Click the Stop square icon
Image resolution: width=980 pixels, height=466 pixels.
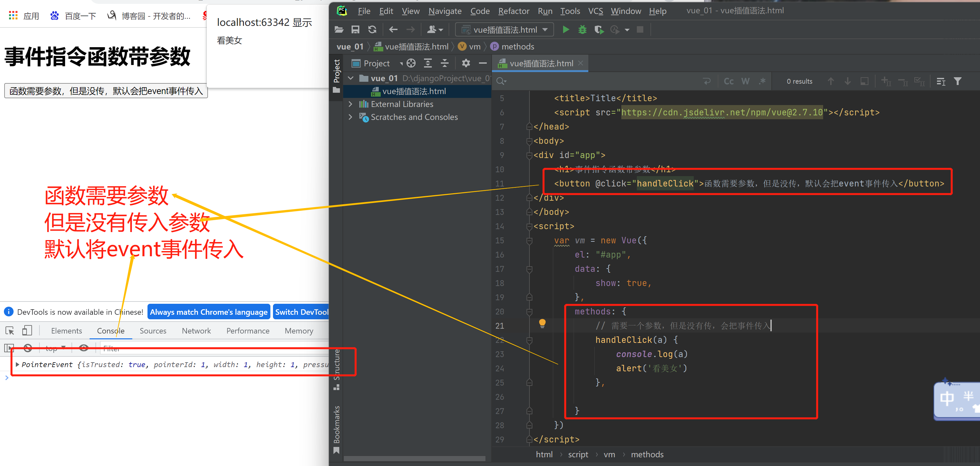[x=640, y=29]
